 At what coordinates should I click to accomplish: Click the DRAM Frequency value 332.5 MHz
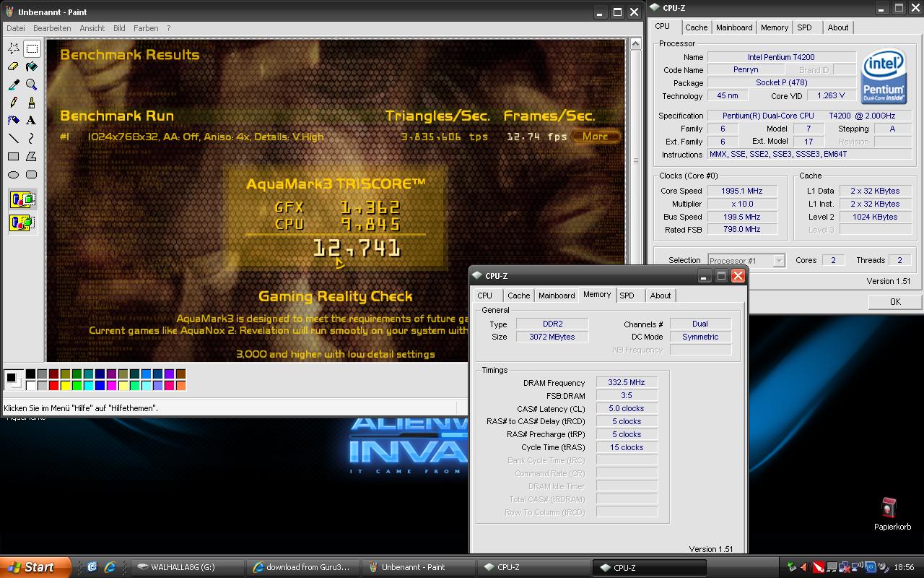(627, 383)
